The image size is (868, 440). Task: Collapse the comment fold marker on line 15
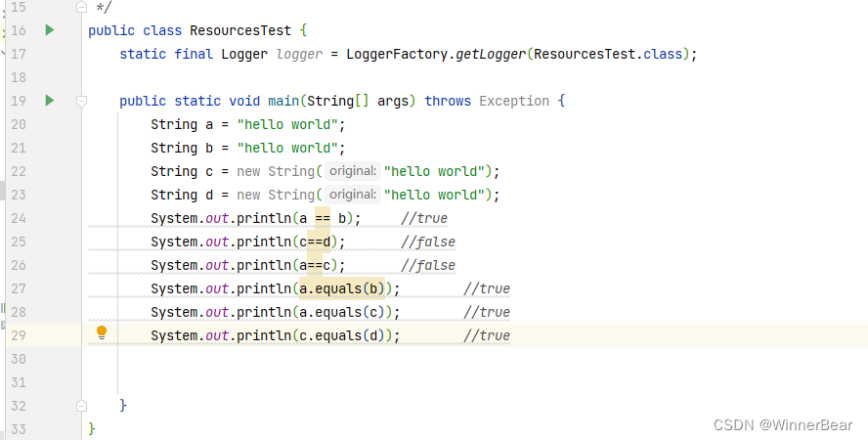click(x=81, y=7)
